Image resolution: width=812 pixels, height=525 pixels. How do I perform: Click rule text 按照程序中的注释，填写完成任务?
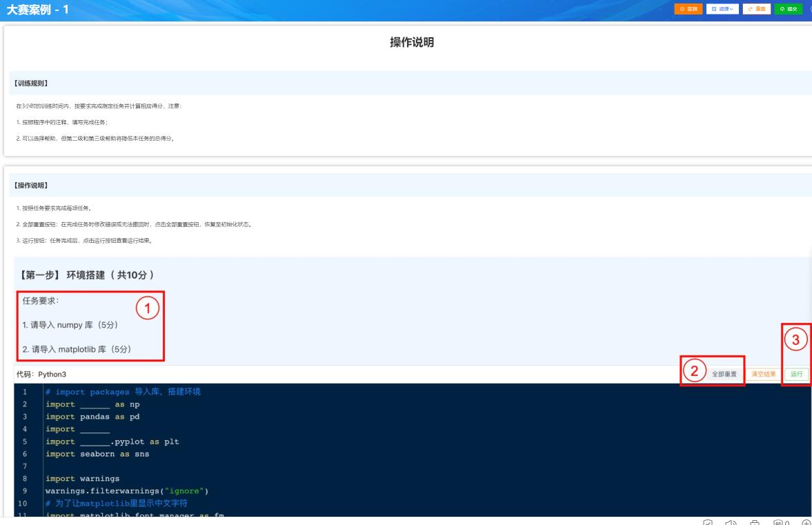61,122
